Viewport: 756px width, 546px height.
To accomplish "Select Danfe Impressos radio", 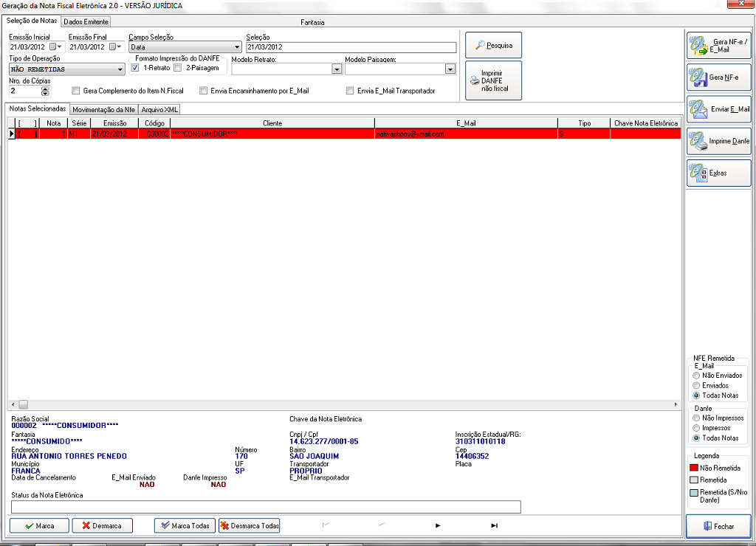I will 696,428.
